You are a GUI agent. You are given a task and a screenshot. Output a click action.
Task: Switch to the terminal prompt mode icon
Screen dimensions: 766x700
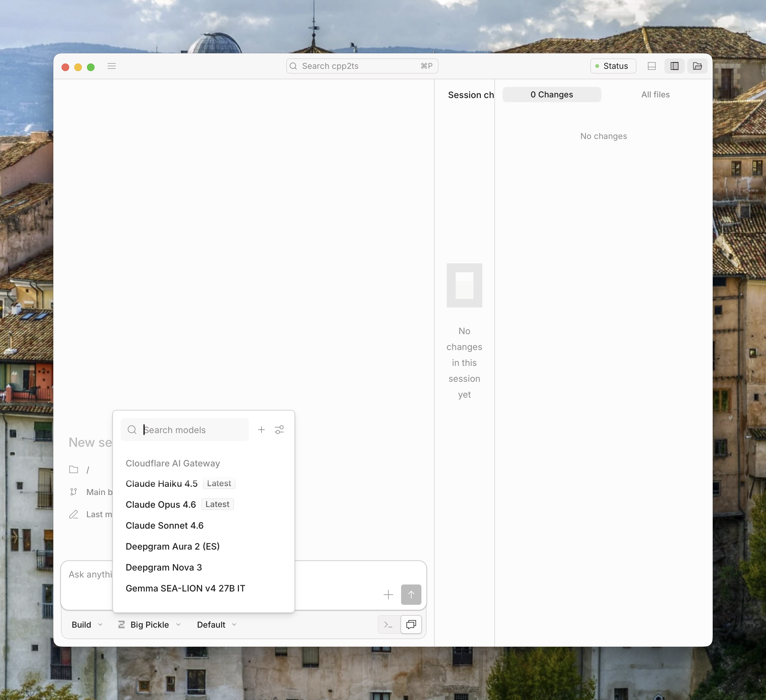(x=389, y=625)
